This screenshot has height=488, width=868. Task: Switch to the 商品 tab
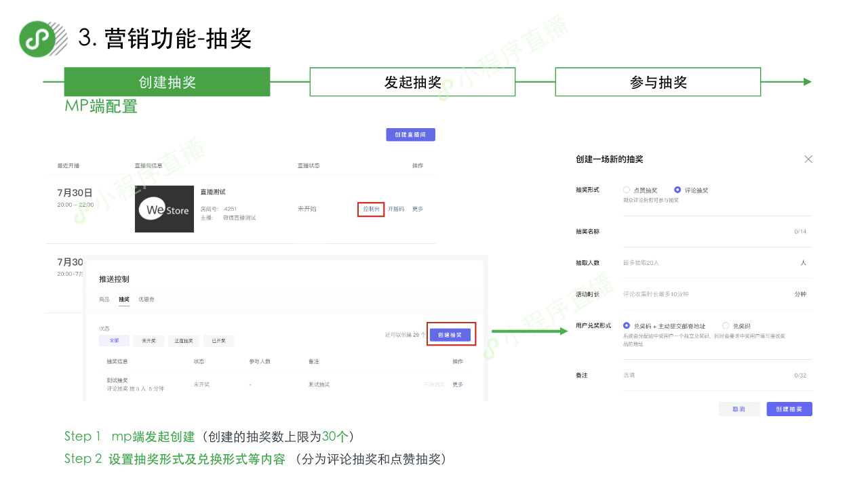104,299
